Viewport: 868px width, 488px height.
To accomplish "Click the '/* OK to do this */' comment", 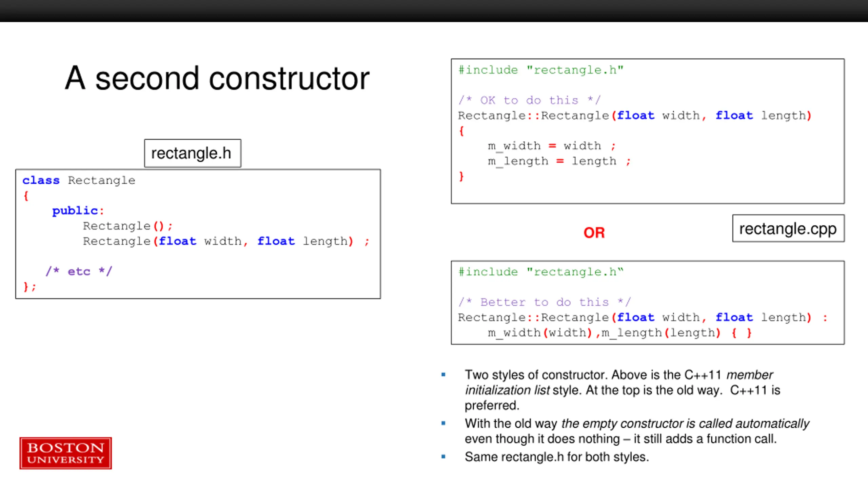I will click(529, 100).
